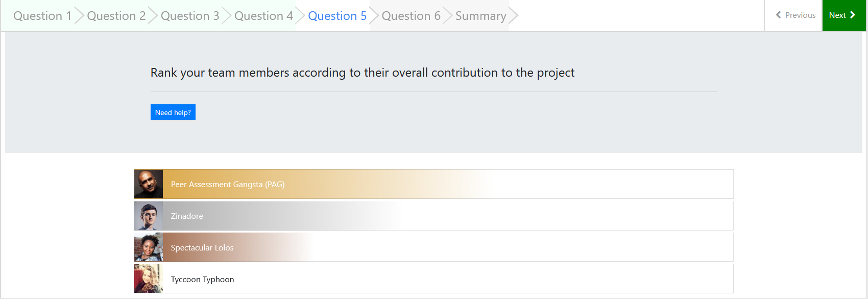Click Spectacular Lolos avatar photo
Image resolution: width=868 pixels, height=299 pixels.
149,247
